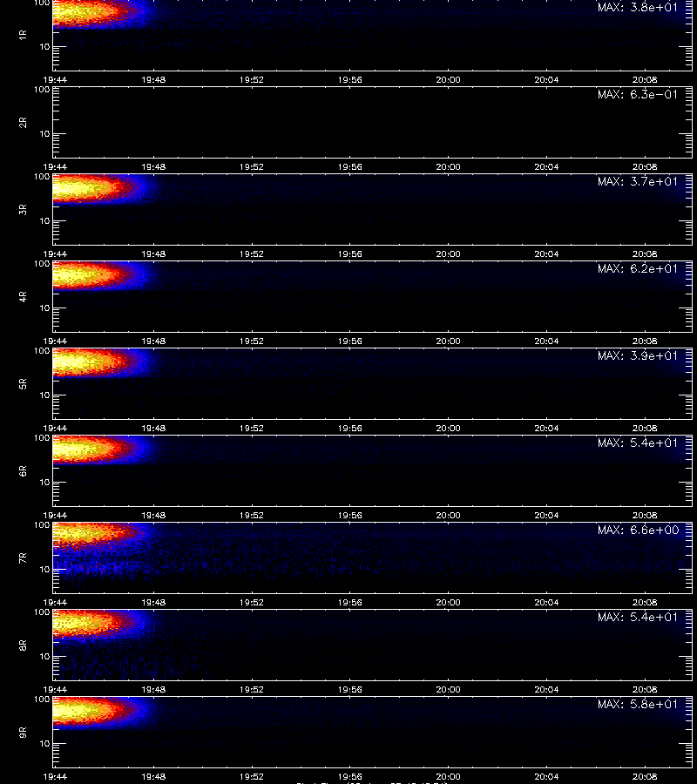Click the 20:00 time label under panel 4R
697x784 pixels.
coord(448,341)
